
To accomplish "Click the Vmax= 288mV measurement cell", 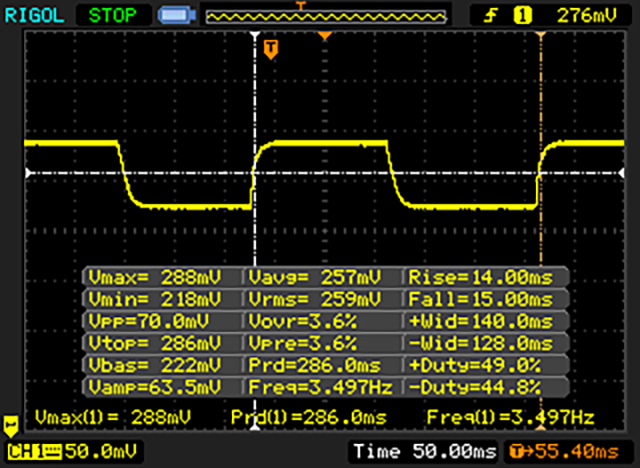I will tap(161, 277).
